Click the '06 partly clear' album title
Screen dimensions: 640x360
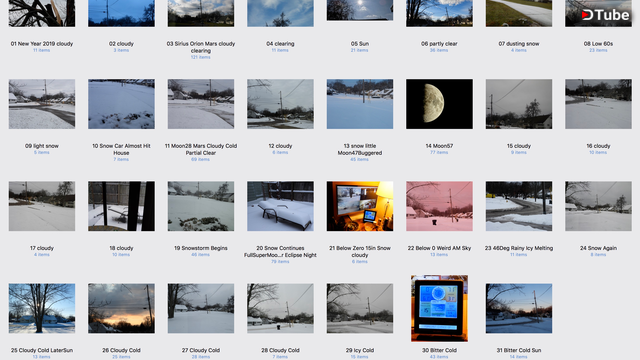point(439,44)
